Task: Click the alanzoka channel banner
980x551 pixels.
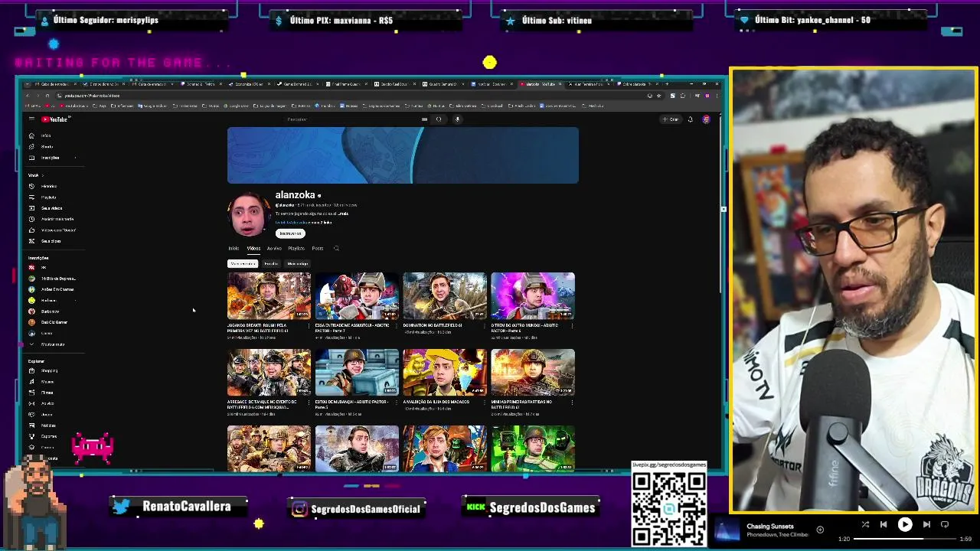Action: [x=403, y=155]
